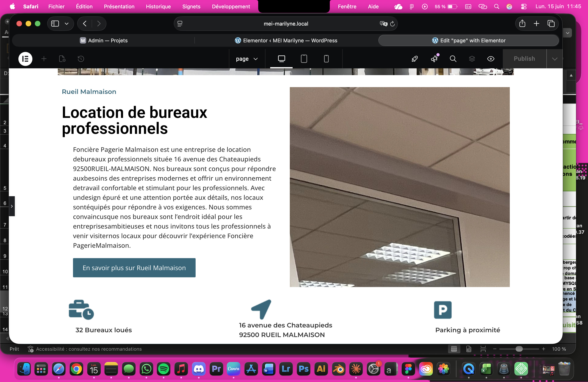Open the page settings document icon
Viewport: 588px width, 382px height.
point(62,59)
